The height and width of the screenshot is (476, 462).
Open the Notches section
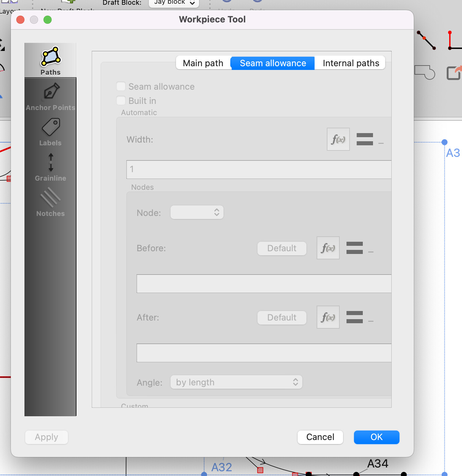(x=50, y=202)
